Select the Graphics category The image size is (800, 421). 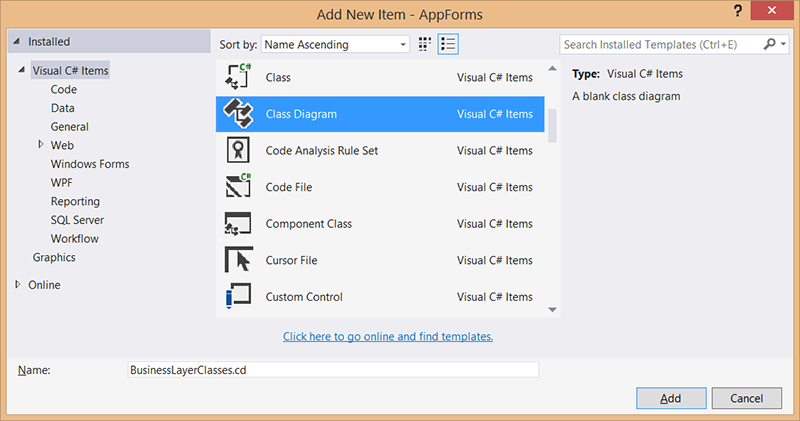tap(54, 257)
